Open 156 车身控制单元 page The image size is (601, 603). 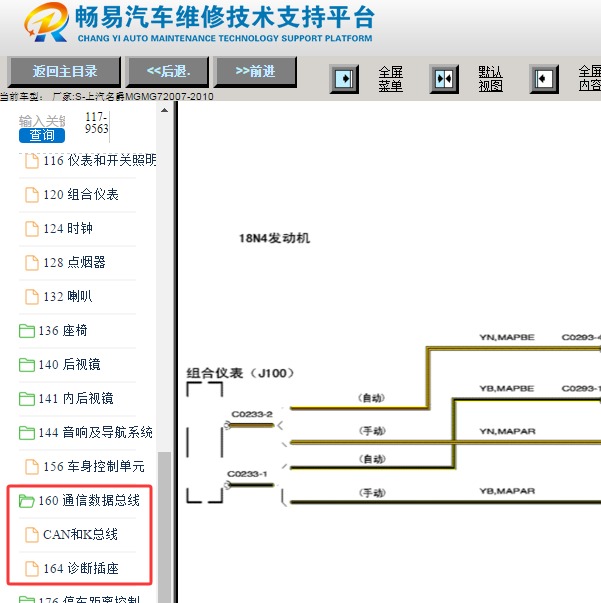(94, 466)
